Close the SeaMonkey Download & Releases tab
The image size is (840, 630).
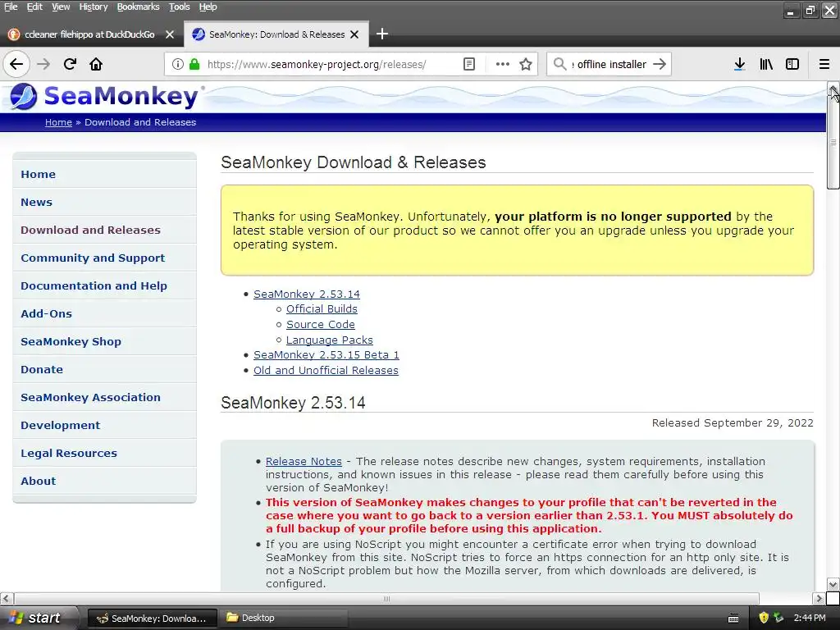pyautogui.click(x=354, y=34)
